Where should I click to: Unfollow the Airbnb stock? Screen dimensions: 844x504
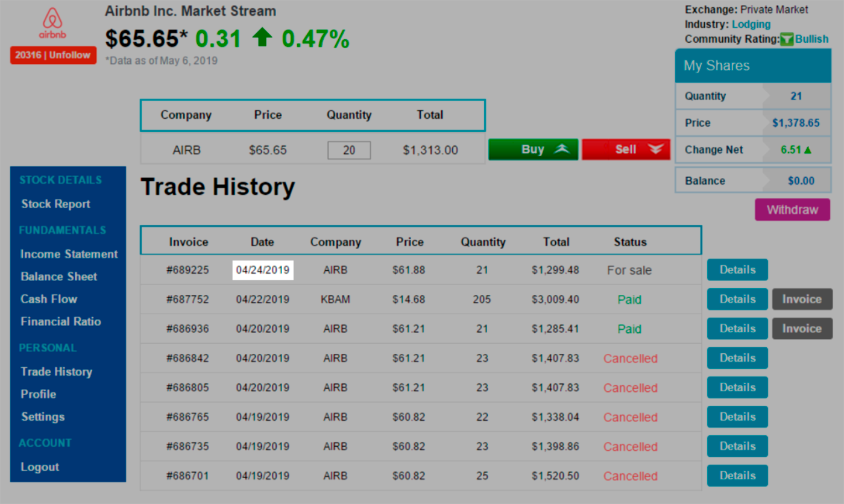click(x=53, y=55)
